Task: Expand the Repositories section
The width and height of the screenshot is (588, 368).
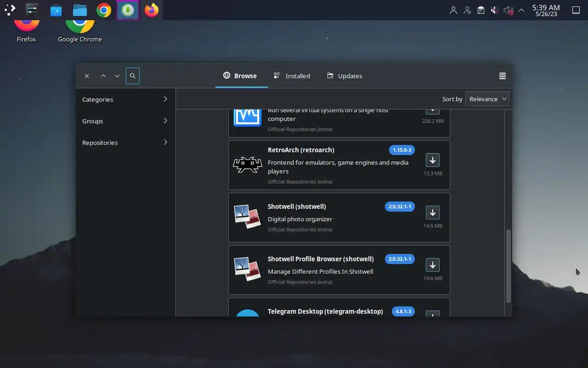Action: point(125,143)
